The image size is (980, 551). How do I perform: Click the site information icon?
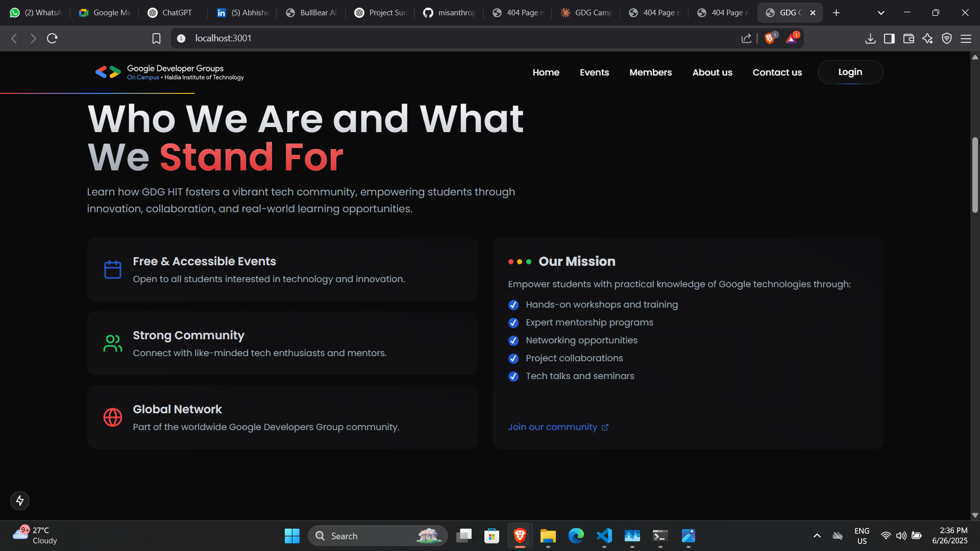tap(181, 38)
